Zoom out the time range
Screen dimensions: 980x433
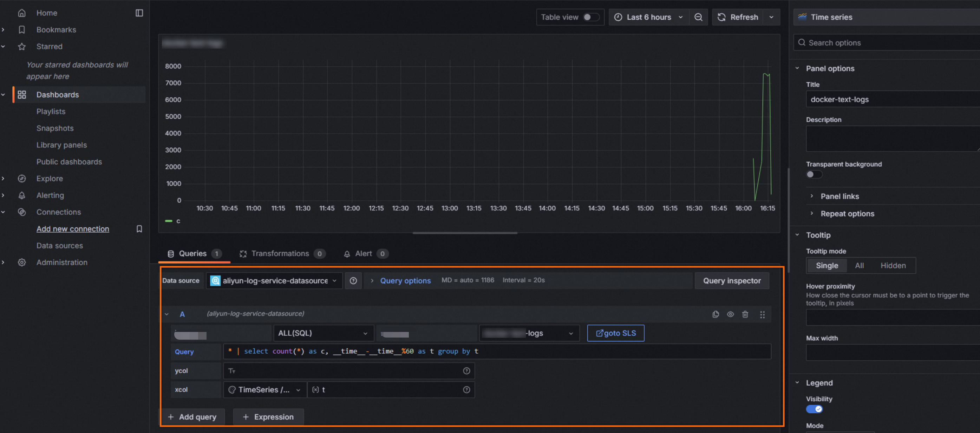(698, 17)
